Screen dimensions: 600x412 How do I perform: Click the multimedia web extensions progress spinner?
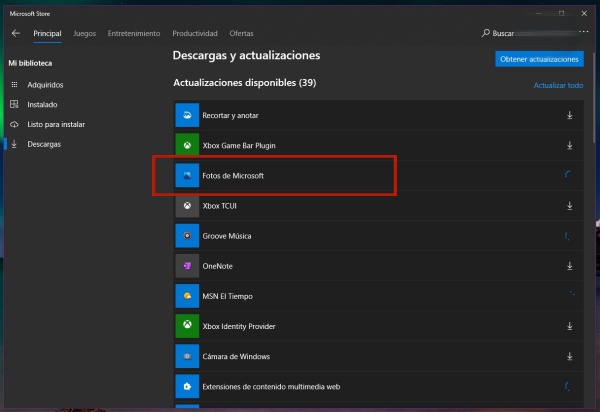tap(568, 386)
